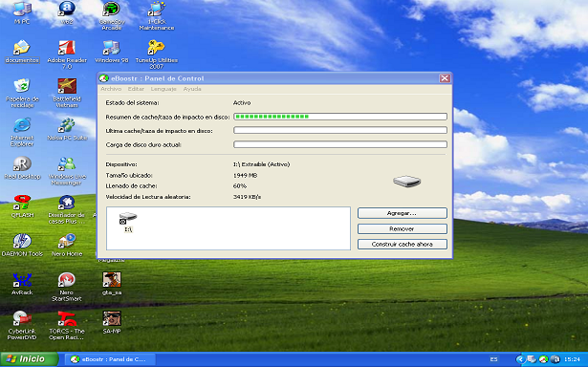The width and height of the screenshot is (588, 367).
Task: Click the ES language indicator
Action: coord(494,359)
